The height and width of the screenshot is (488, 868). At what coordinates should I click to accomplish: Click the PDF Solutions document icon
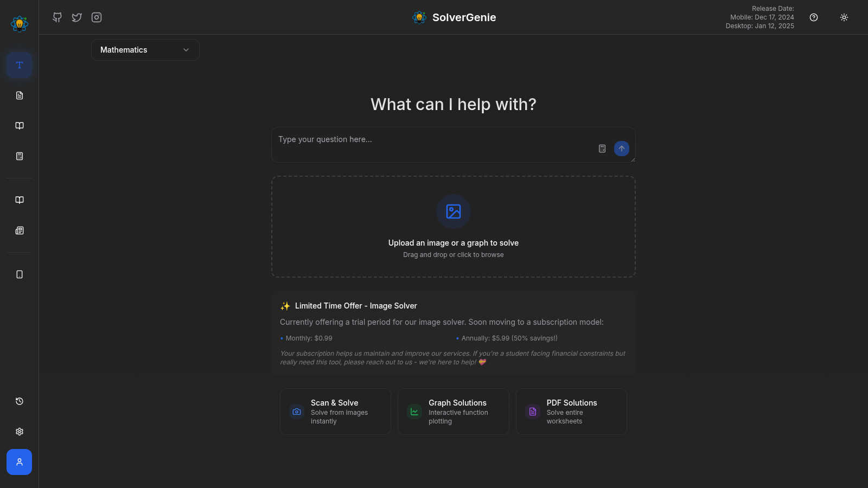(533, 412)
